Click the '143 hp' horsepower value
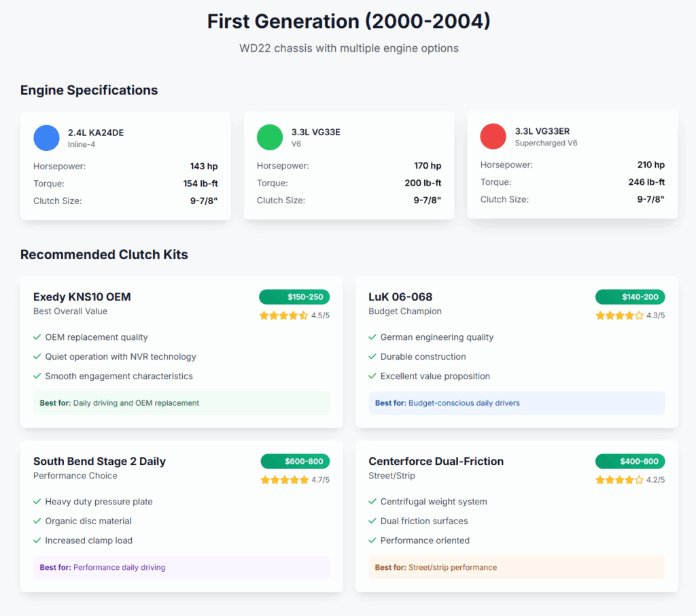Screen dimensions: 696x616 (204, 166)
